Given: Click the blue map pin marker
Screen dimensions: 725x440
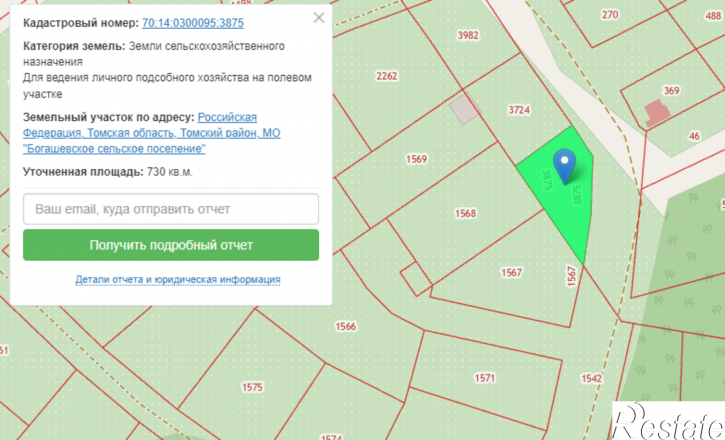Looking at the screenshot, I should tap(565, 166).
